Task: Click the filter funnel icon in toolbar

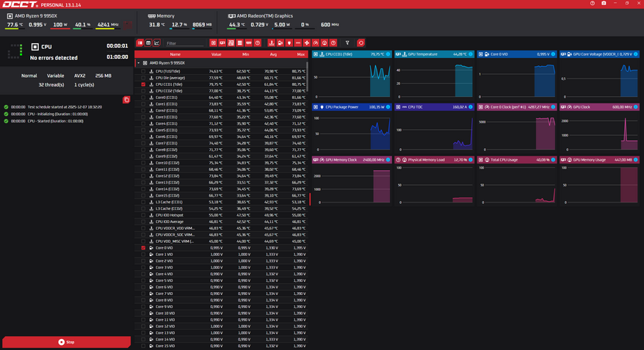Action: click(347, 43)
